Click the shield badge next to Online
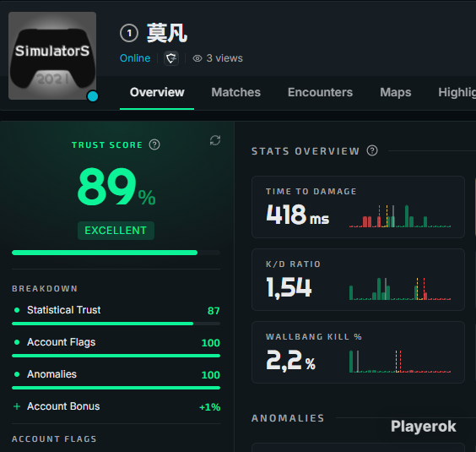476x452 pixels. [171, 58]
